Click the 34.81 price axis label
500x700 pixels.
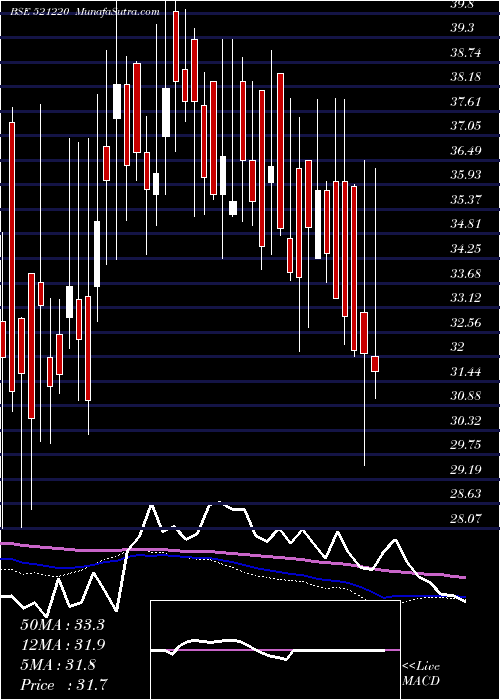click(466, 224)
